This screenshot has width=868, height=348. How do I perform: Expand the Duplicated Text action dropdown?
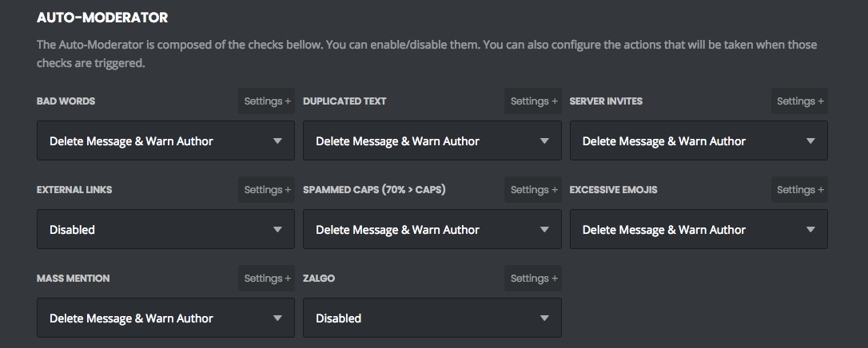pyautogui.click(x=432, y=140)
